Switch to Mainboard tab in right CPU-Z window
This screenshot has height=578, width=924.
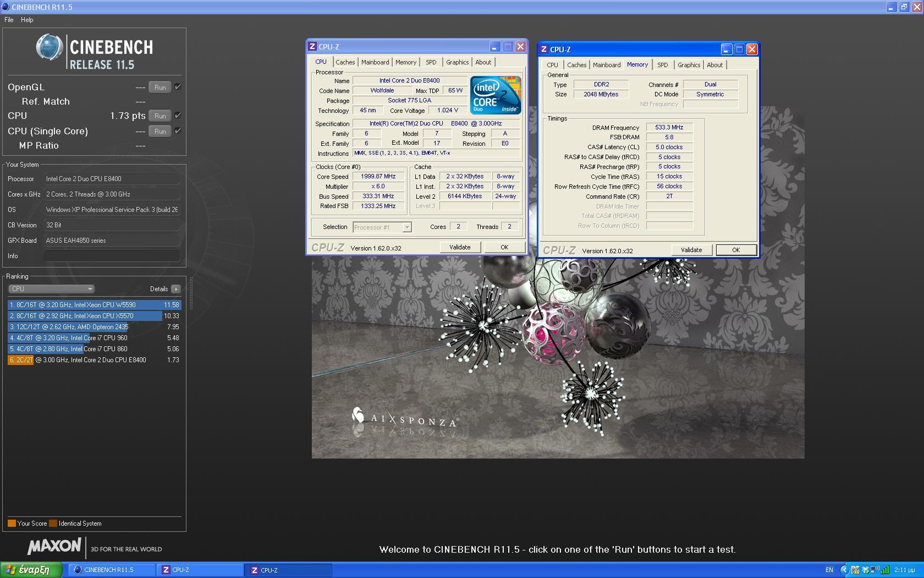click(x=607, y=65)
